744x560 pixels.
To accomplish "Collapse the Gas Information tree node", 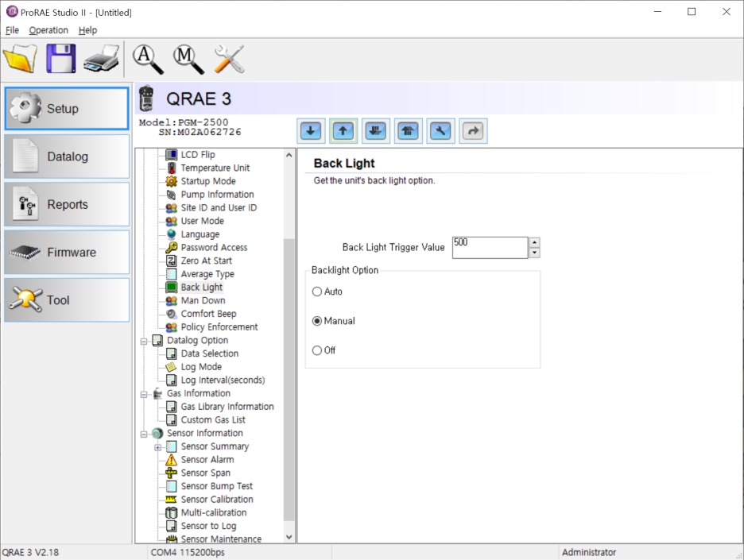I will [x=144, y=395].
